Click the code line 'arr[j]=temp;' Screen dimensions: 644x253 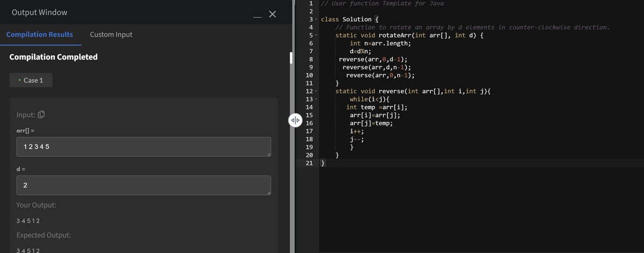pos(371,123)
